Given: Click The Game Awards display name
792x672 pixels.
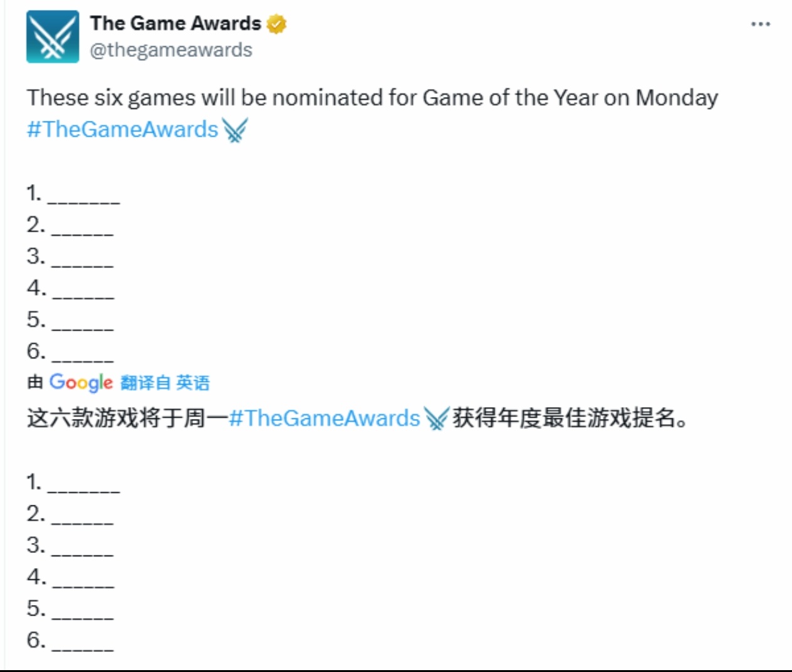Looking at the screenshot, I should tap(175, 23).
